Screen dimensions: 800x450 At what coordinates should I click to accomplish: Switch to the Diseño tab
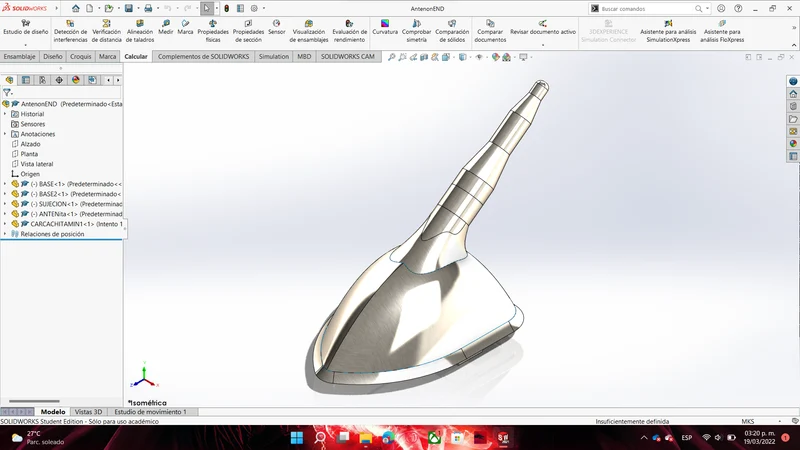click(x=53, y=56)
